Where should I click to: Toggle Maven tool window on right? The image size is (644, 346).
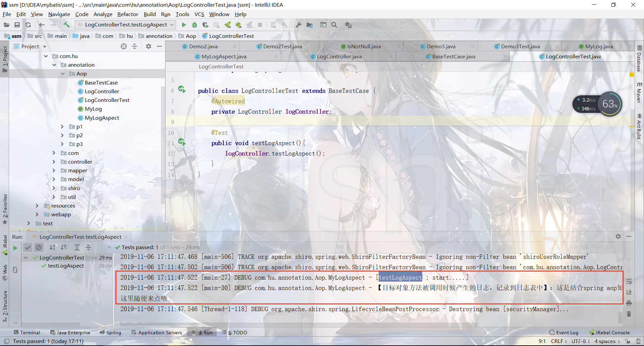639,93
